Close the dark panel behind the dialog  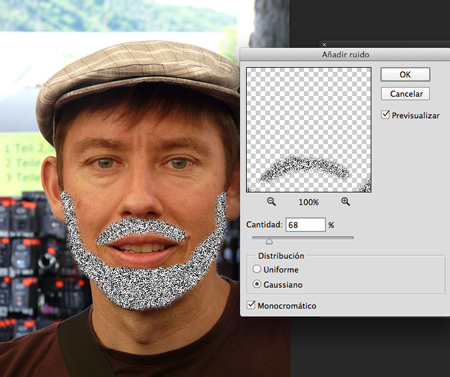[324, 44]
